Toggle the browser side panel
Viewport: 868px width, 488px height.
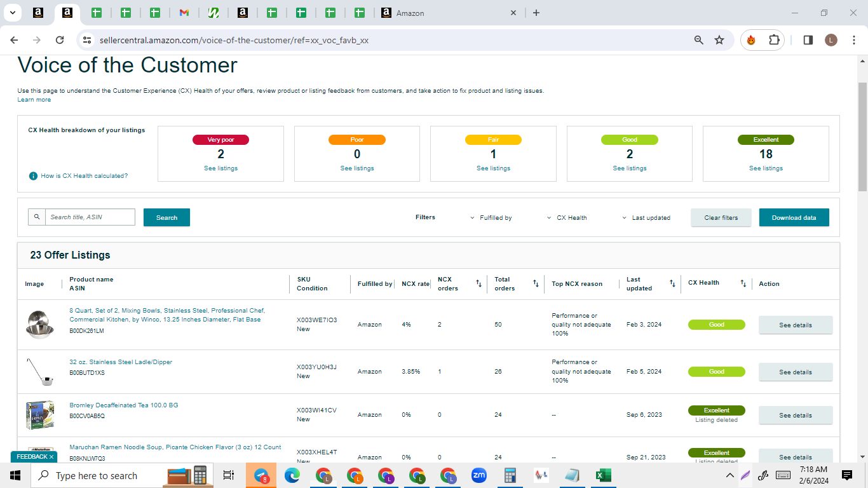808,40
